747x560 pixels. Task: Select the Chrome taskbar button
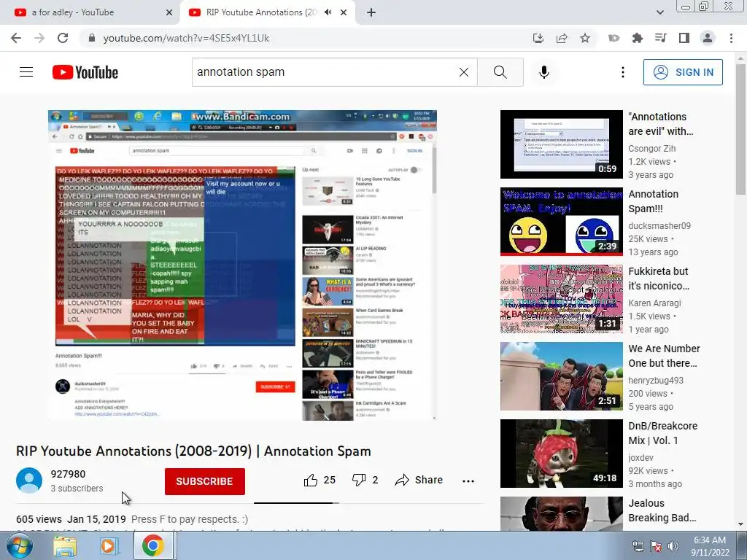[152, 545]
